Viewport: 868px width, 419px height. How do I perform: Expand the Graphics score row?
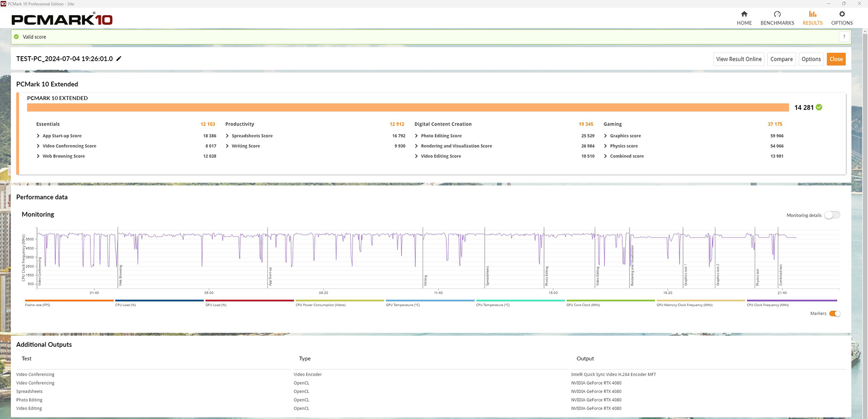(x=605, y=136)
